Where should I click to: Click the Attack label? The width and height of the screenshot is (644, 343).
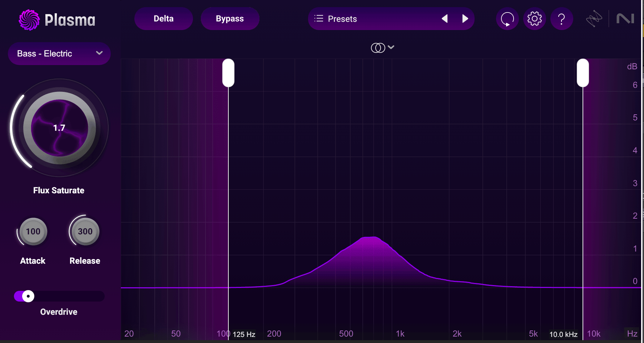pos(33,261)
